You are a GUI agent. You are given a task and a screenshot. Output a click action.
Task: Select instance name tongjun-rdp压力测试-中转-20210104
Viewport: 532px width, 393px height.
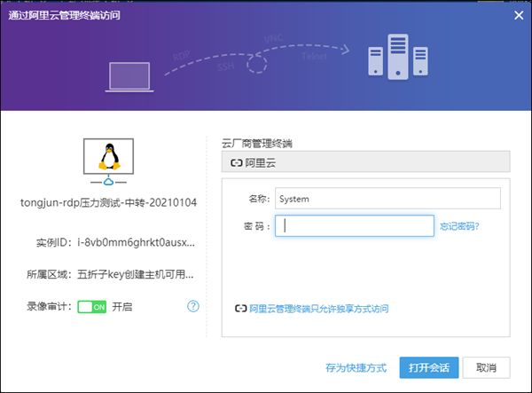point(108,202)
